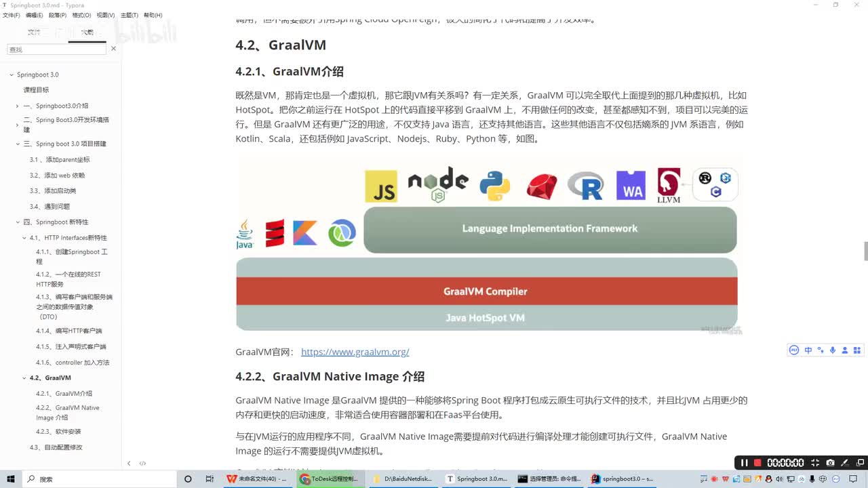Viewport: 868px width, 488px height.
Task: Toggle the punctuation mode on the input bar
Action: click(821, 350)
